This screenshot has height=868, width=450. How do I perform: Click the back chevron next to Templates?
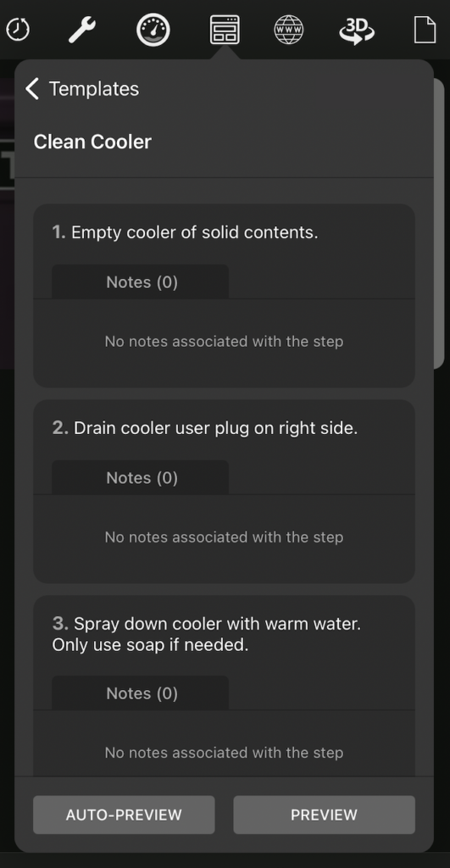pyautogui.click(x=32, y=88)
